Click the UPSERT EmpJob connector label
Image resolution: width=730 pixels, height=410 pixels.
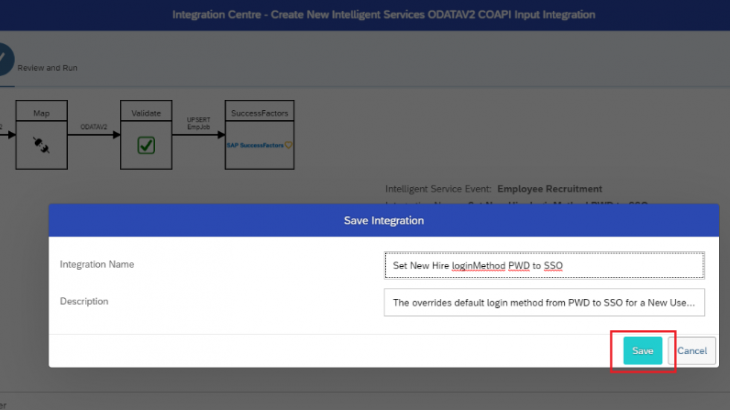coord(198,122)
